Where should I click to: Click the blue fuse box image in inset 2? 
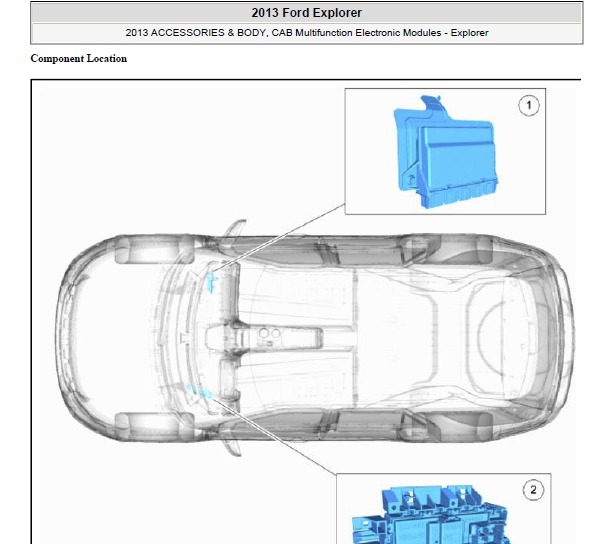pyautogui.click(x=431, y=515)
